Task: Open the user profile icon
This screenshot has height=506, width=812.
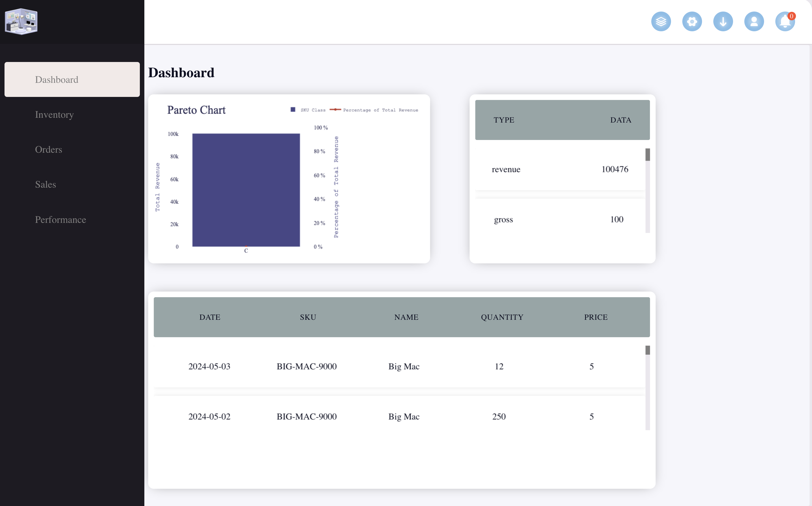Action: [x=754, y=21]
